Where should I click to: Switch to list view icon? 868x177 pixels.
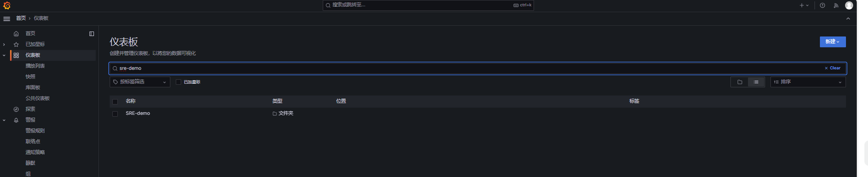coord(756,82)
